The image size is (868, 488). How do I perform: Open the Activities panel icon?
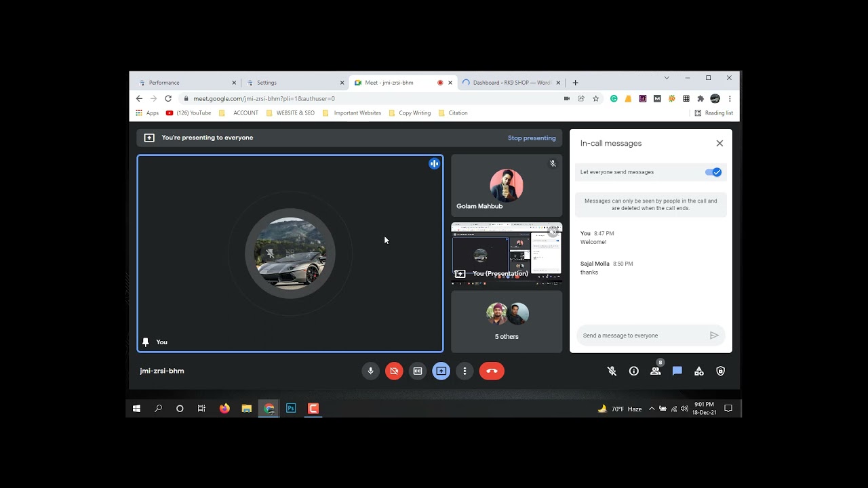click(698, 371)
